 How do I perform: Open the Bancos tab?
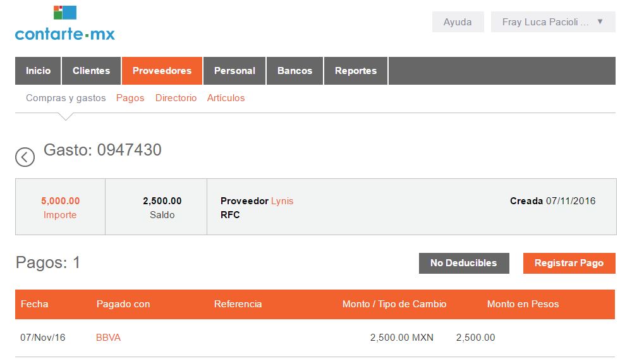(x=295, y=71)
